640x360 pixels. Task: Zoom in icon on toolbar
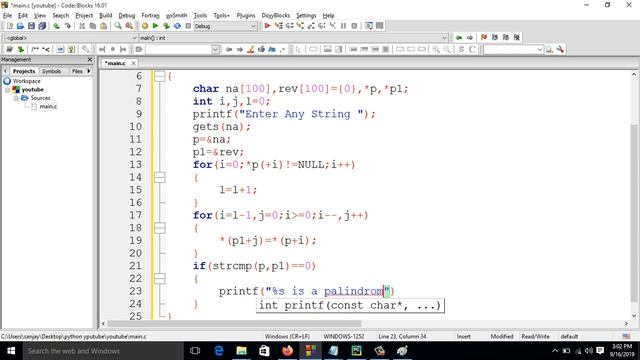tap(436, 49)
